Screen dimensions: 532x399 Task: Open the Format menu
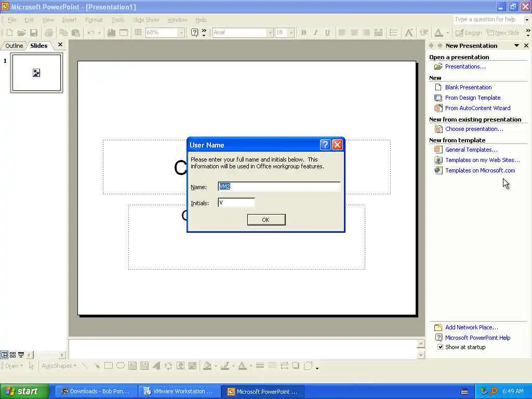coord(94,20)
